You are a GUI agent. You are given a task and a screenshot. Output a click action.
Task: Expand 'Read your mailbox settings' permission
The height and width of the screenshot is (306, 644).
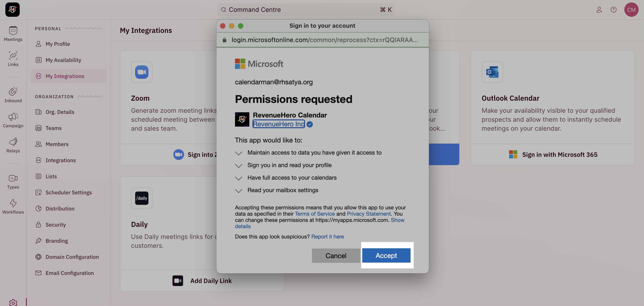(x=239, y=191)
